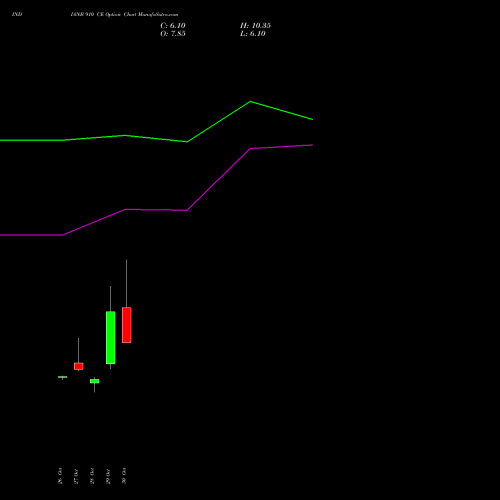Screen dimensions: 500x500
Task: Click the tall green candlestick for 29 Oct
Action: [x=111, y=337]
